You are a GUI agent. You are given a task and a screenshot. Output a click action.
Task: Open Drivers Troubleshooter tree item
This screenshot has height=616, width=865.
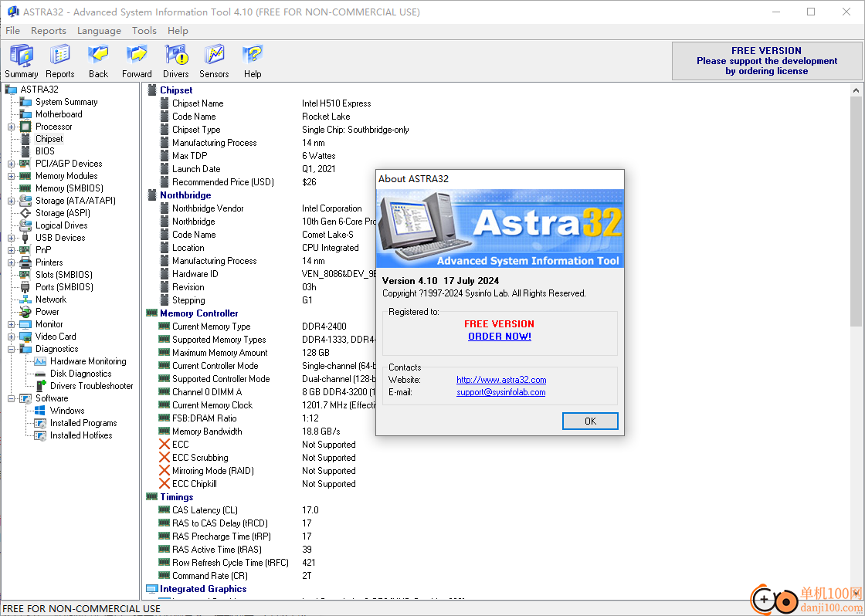click(92, 386)
